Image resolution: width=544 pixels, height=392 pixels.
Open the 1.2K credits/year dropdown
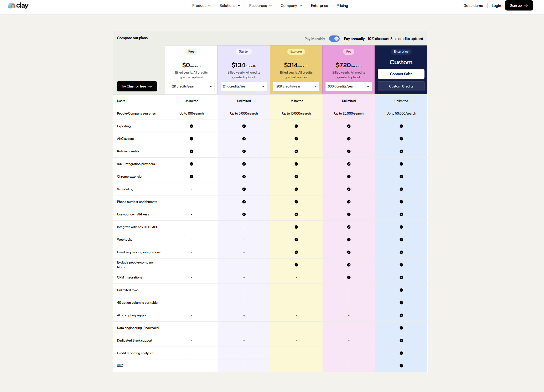pos(191,86)
